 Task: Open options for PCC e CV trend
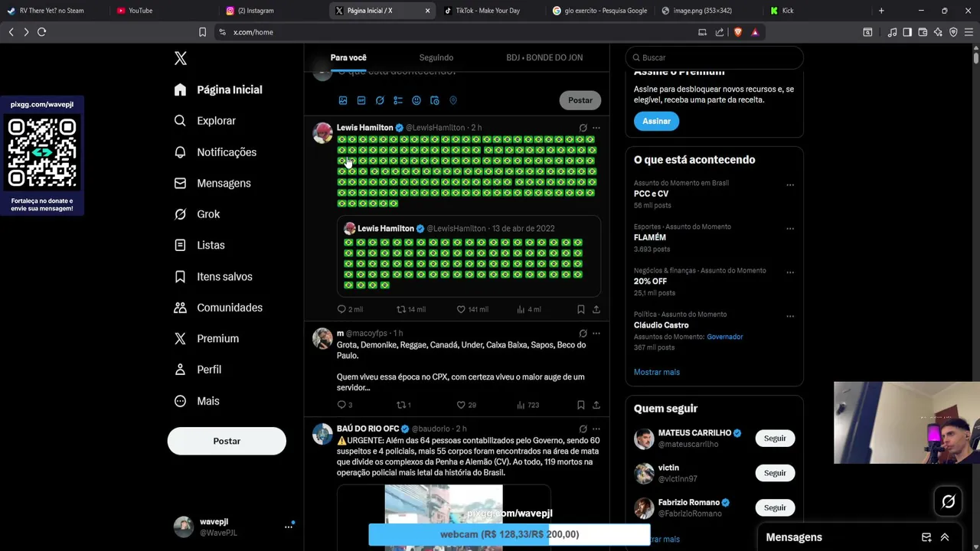coord(790,185)
